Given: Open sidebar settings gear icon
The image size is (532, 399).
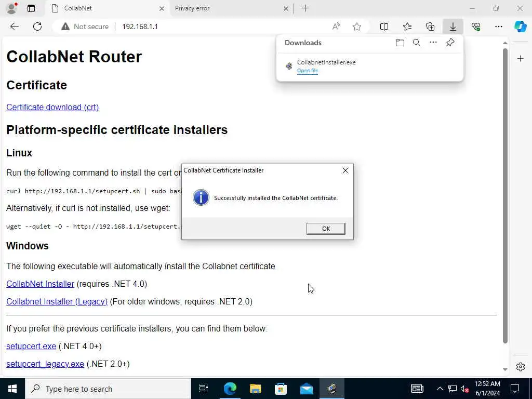Looking at the screenshot, I should coord(521,367).
